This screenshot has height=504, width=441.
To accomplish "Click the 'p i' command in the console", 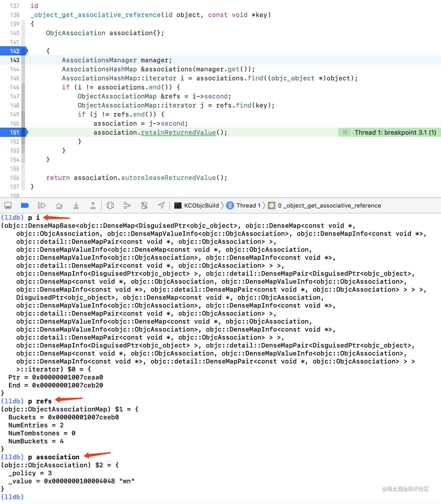I will click(x=34, y=217).
